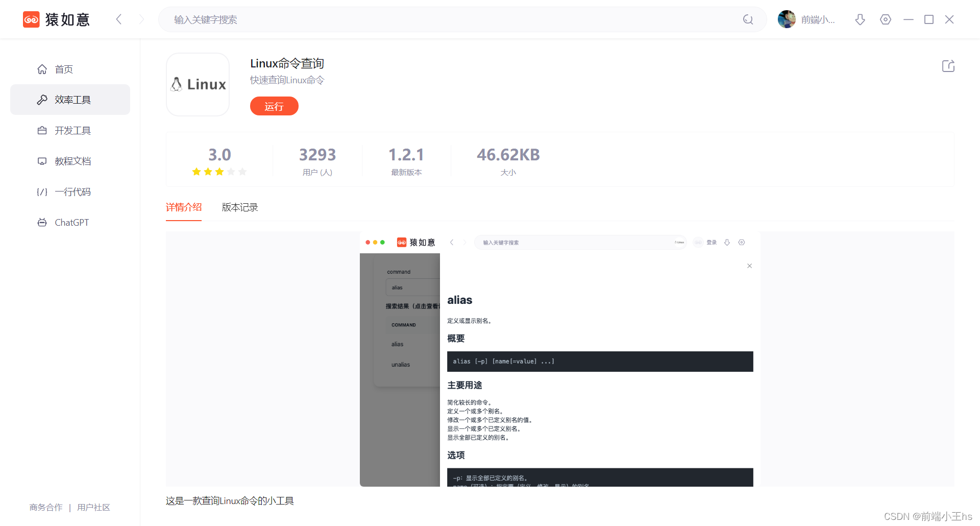
Task: Click the share icon beside app title
Action: 948,66
